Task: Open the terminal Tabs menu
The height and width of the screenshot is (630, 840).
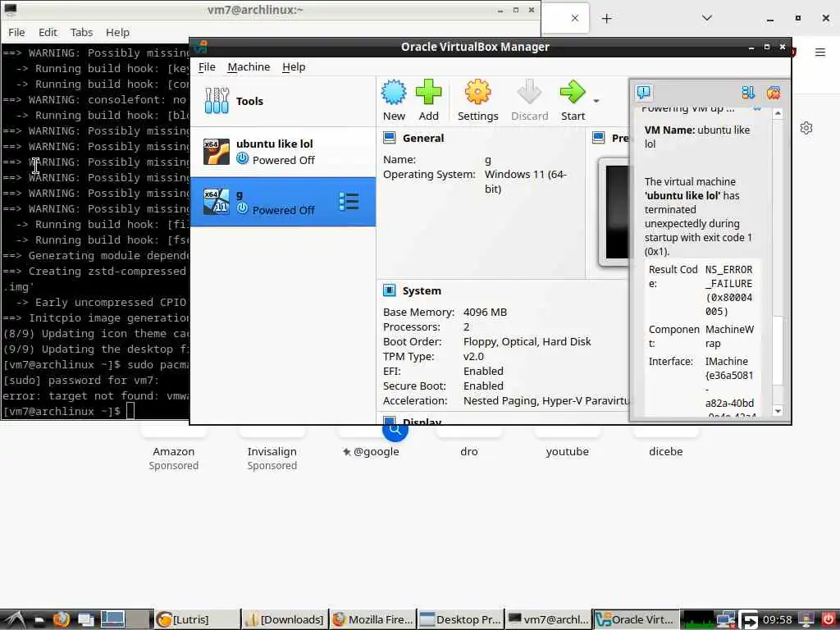Action: pyautogui.click(x=81, y=32)
